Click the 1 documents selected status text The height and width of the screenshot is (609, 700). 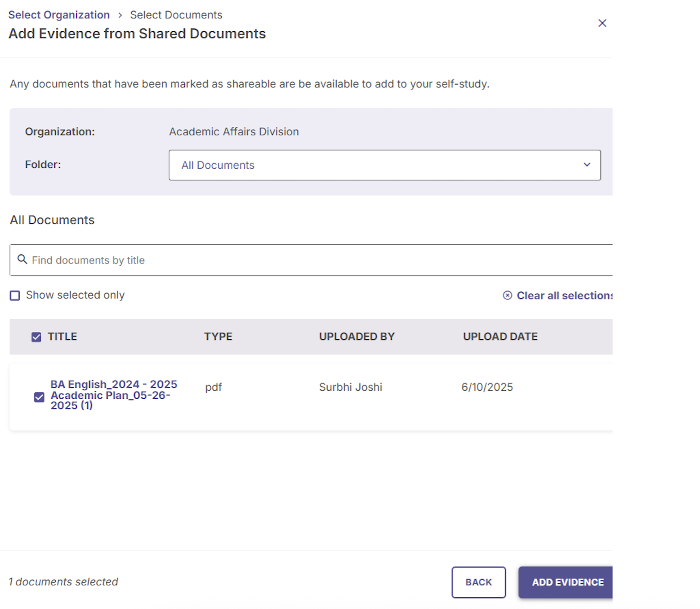pyautogui.click(x=63, y=582)
